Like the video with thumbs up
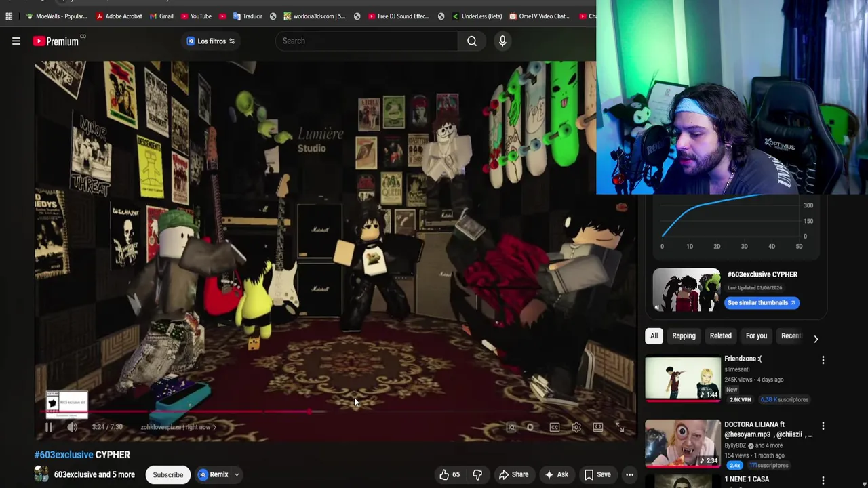868x488 pixels. point(450,474)
